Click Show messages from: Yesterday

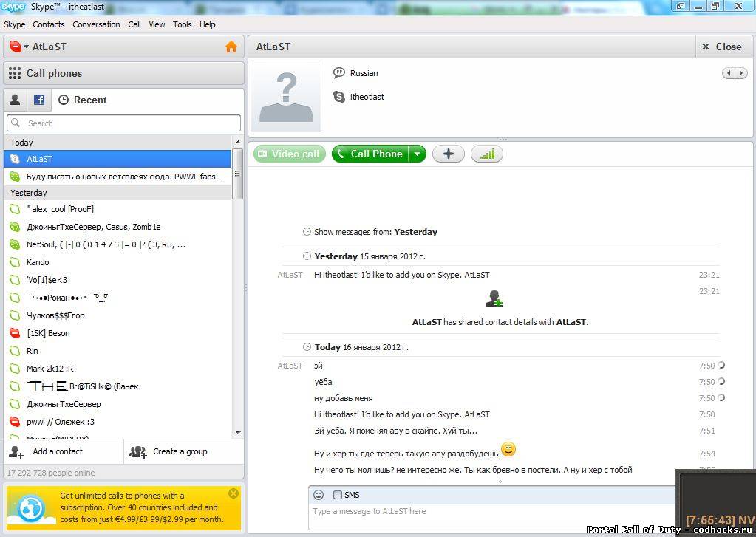pyautogui.click(x=375, y=232)
